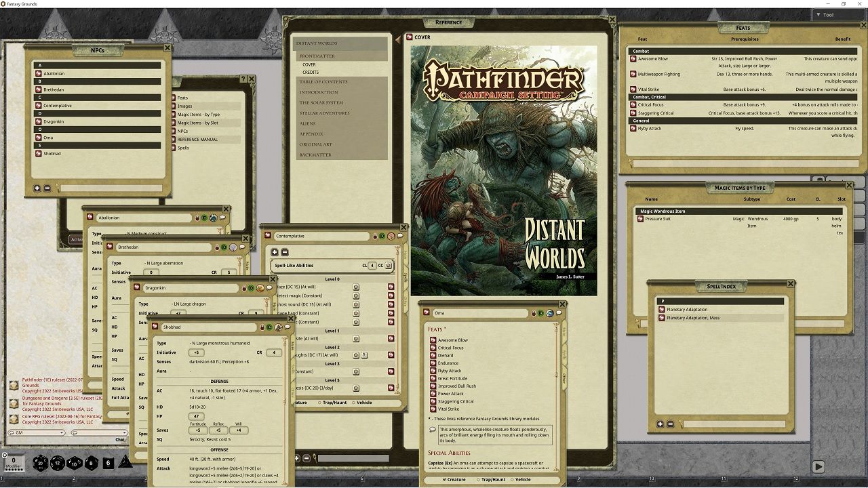868x488 pixels.
Task: Collapse the Reference sidebar with the arrow
Action: click(398, 41)
